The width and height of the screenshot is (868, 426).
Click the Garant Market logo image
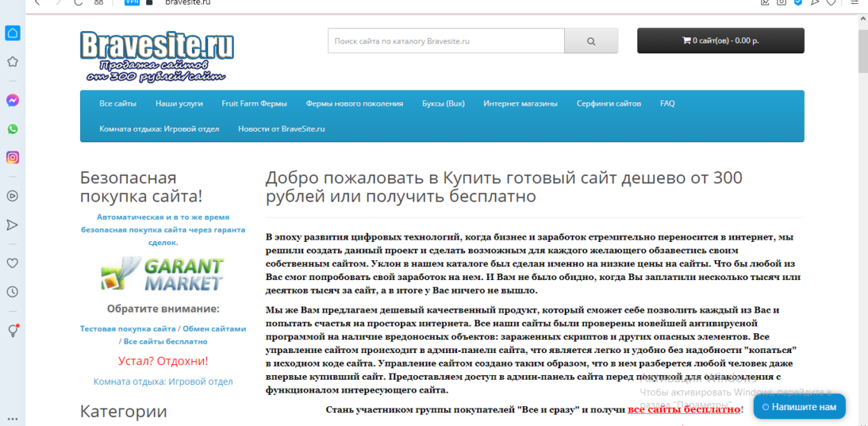163,275
